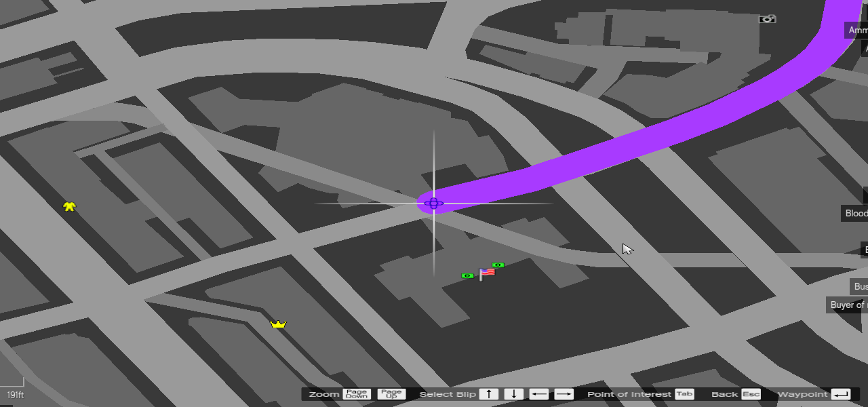Click the left arrow Select Blip key

(539, 394)
